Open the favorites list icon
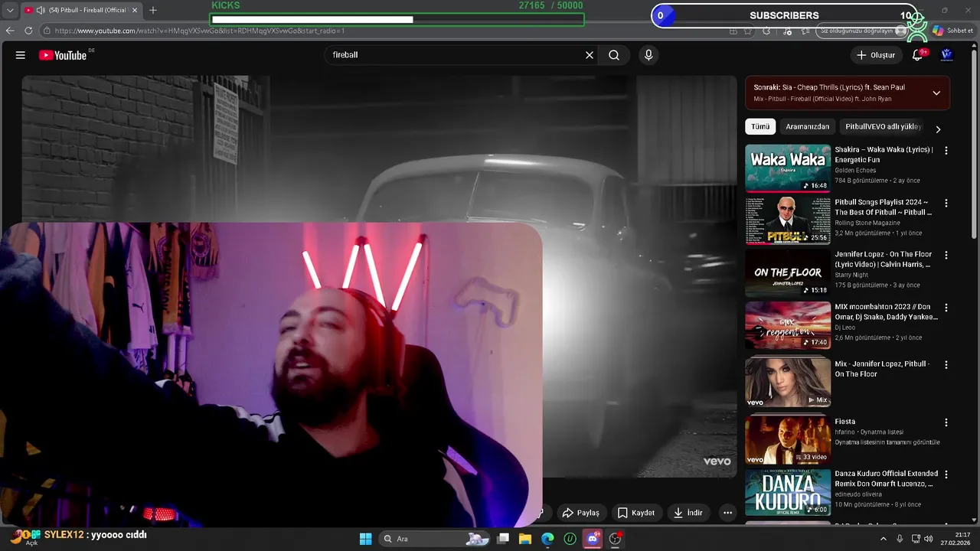Image resolution: width=980 pixels, height=551 pixels. coord(806,31)
